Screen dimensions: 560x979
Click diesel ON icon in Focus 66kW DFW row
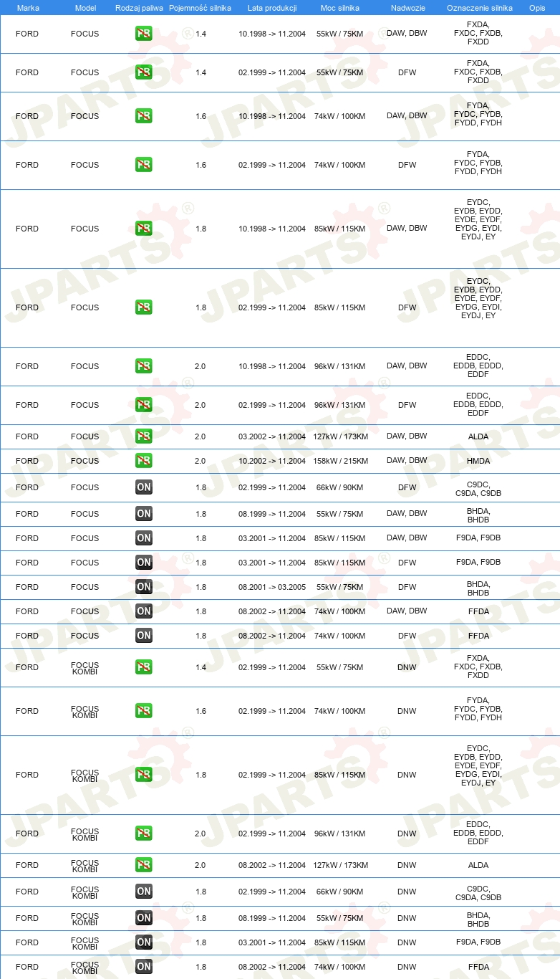[144, 487]
